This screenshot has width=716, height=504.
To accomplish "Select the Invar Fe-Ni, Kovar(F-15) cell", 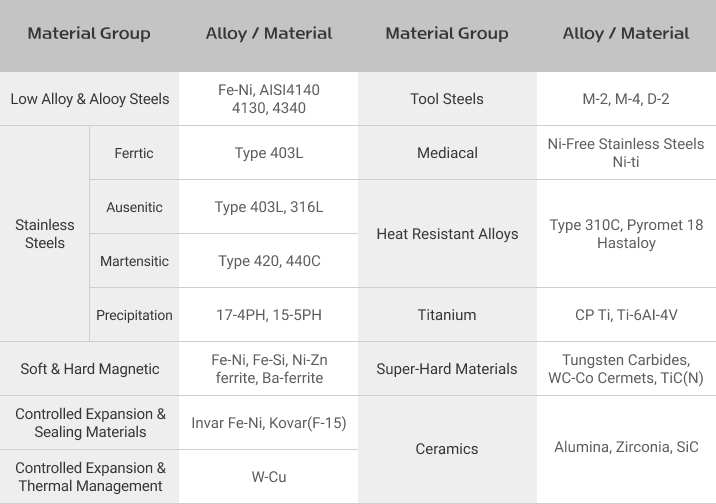I will click(268, 423).
